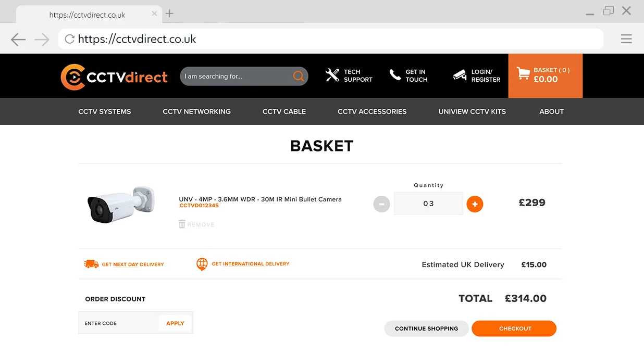Open the CCTV Systems menu

(105, 111)
